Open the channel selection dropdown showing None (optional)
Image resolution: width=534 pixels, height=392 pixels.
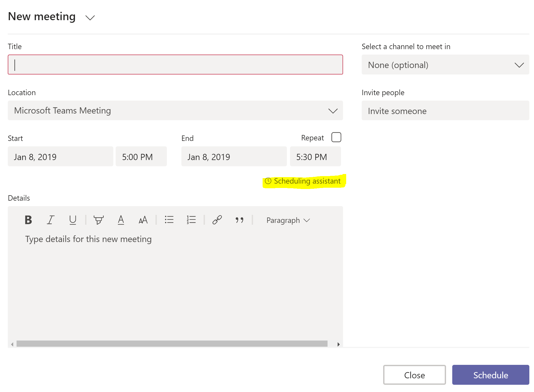445,65
